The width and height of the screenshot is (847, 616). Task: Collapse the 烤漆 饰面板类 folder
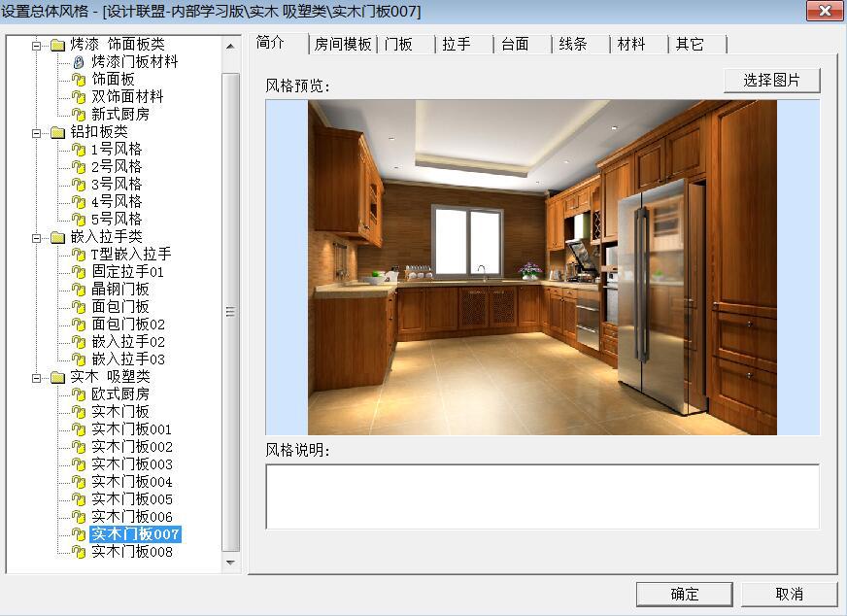click(36, 46)
